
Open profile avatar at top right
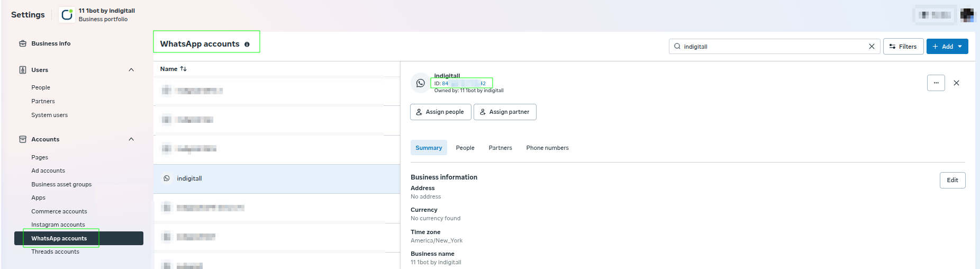967,15
